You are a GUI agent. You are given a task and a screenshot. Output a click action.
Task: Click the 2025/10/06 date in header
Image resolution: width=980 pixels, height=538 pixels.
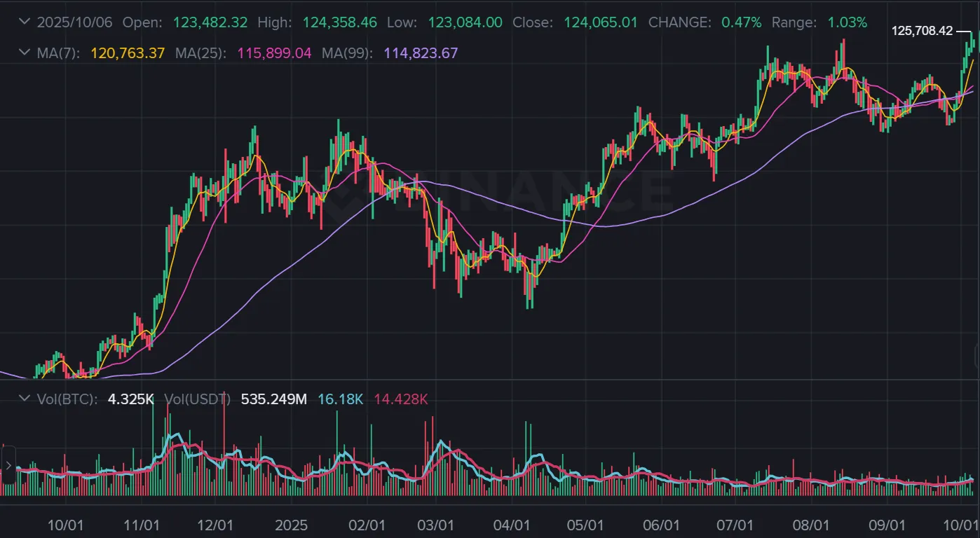tap(76, 22)
